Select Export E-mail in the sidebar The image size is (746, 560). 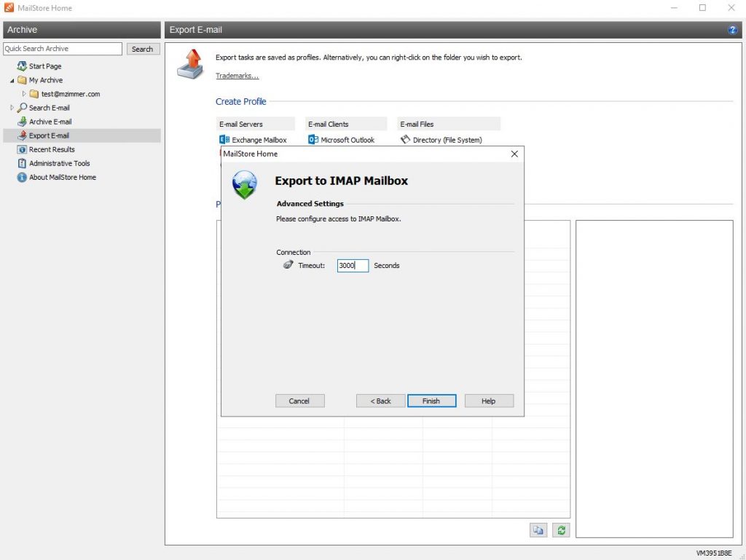(49, 135)
